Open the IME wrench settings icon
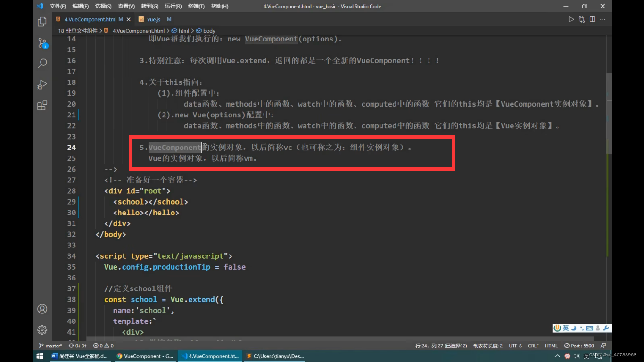The image size is (644, 362). click(606, 328)
